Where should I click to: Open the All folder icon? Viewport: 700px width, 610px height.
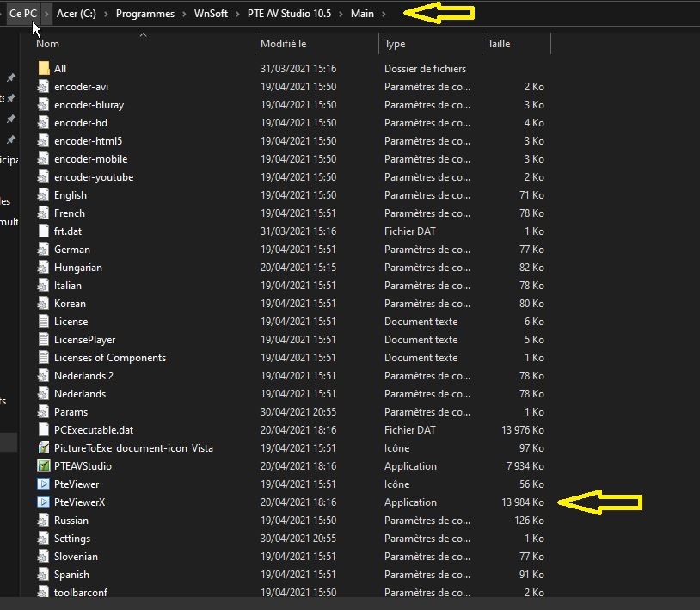43,68
